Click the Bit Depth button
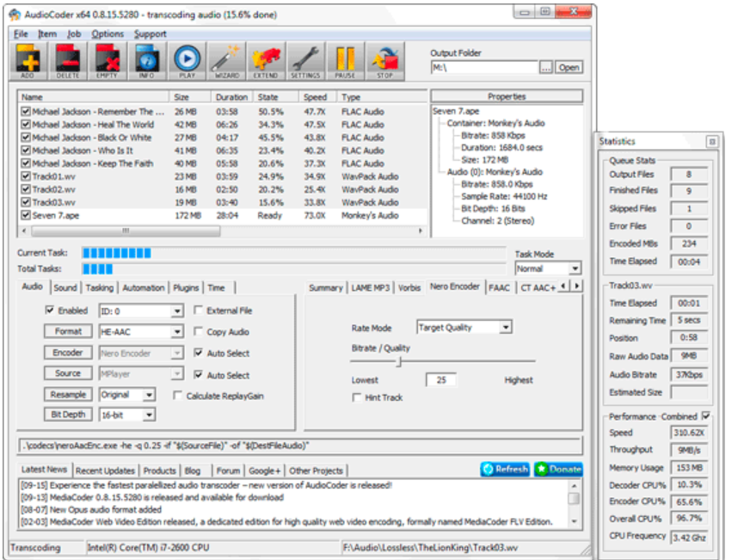 68,414
